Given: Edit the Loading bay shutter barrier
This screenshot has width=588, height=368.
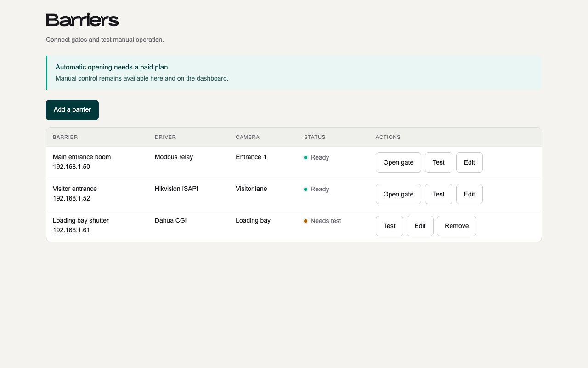Looking at the screenshot, I should coord(420,226).
